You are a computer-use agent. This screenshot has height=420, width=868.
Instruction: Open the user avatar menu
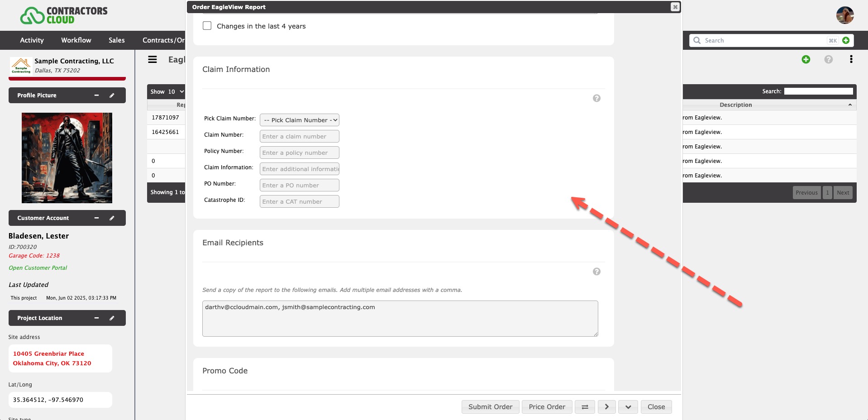tap(844, 15)
